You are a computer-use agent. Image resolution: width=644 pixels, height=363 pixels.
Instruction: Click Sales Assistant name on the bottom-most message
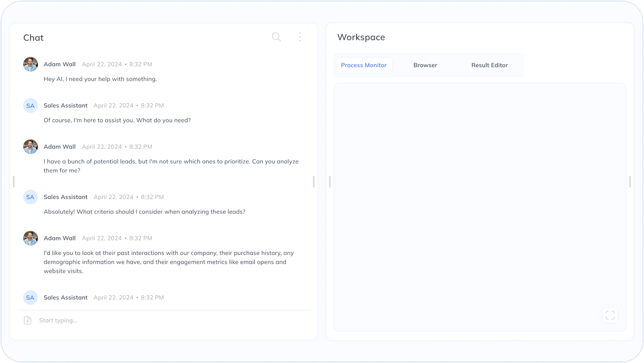click(65, 297)
